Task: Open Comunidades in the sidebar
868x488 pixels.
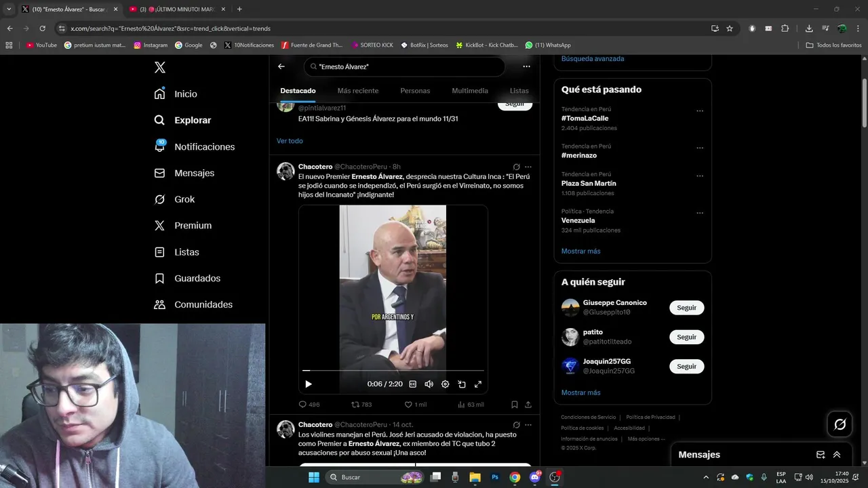Action: (193, 304)
